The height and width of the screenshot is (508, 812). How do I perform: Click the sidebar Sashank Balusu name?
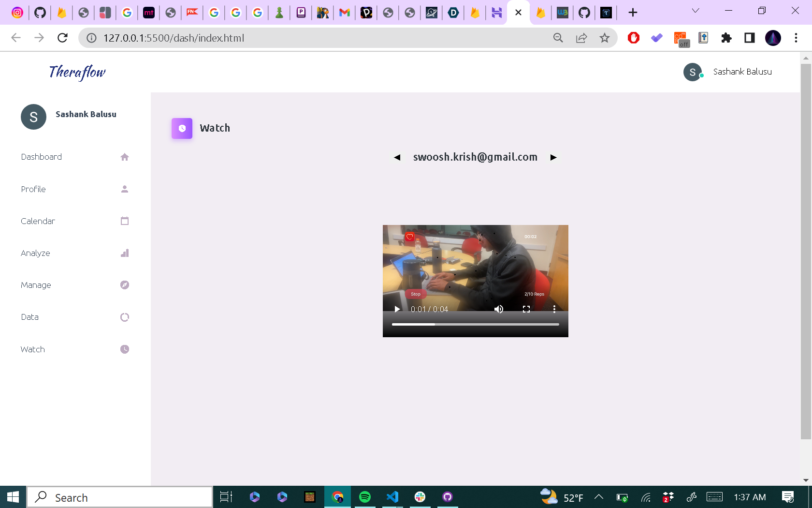(86, 114)
